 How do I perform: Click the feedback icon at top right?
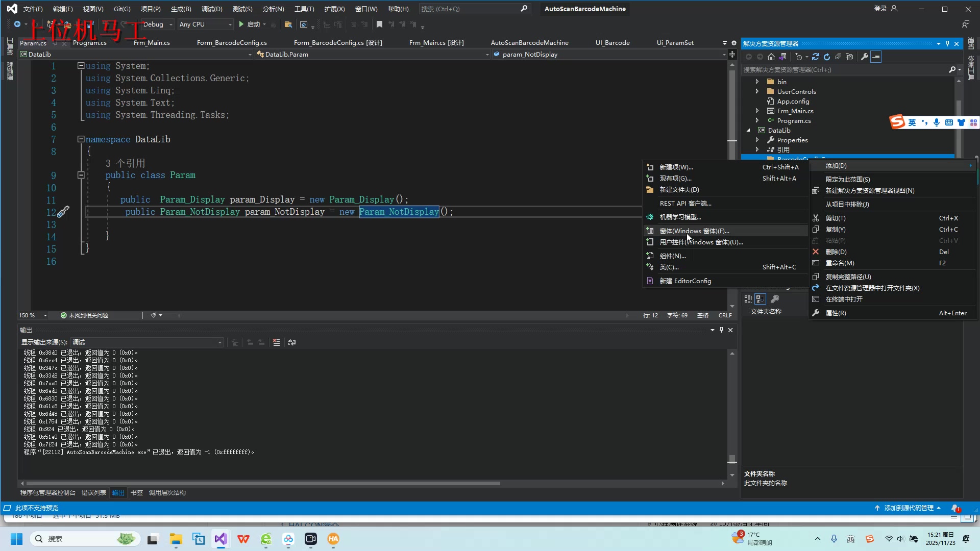(966, 24)
